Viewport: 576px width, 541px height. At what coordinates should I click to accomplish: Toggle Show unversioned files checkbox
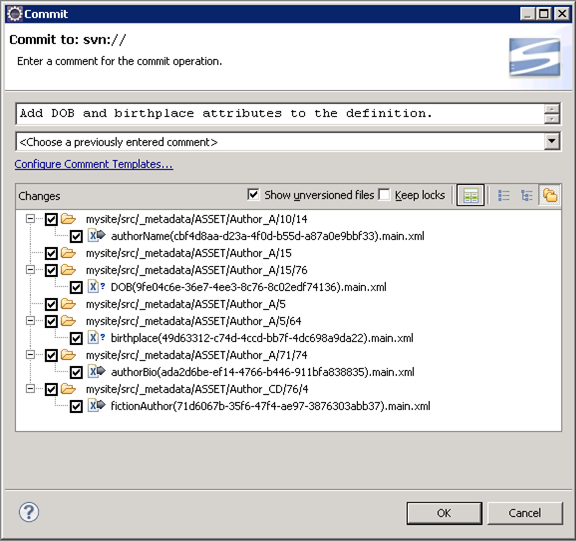click(x=253, y=194)
